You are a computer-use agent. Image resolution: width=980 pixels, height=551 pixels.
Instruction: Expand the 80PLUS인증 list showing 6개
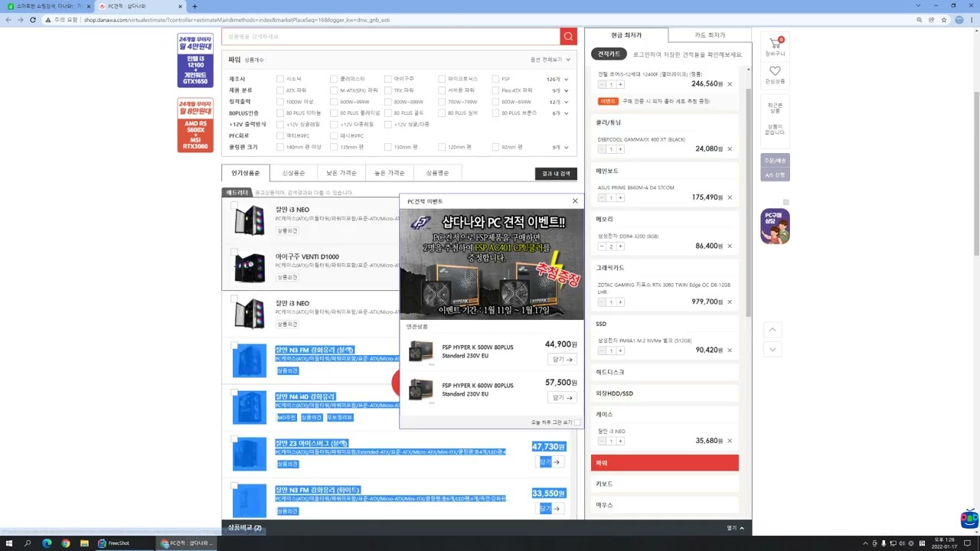point(560,113)
